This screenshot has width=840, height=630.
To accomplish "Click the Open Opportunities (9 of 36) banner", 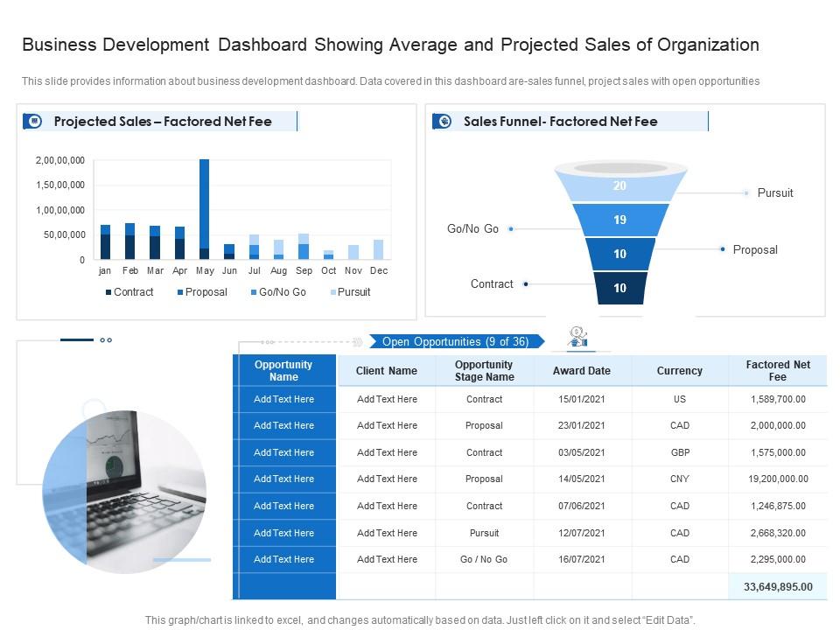I will 456,342.
